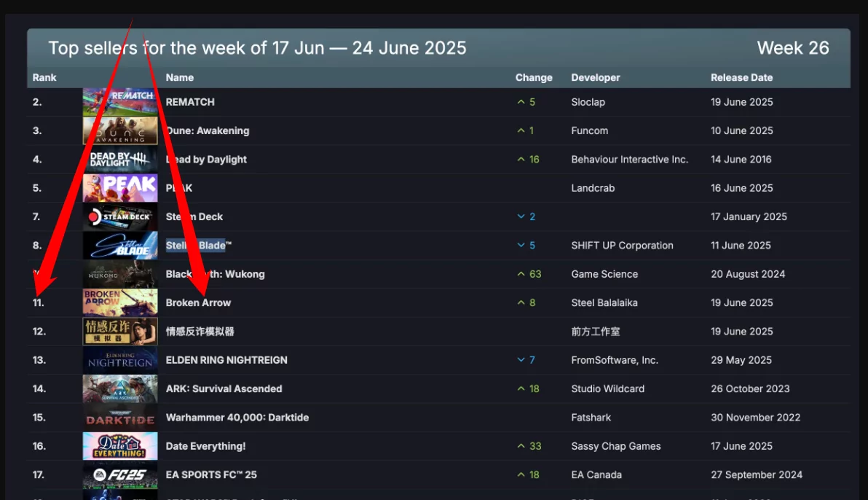Viewport: 868px width, 500px height.
Task: Click the Week 26 label
Action: tap(793, 48)
